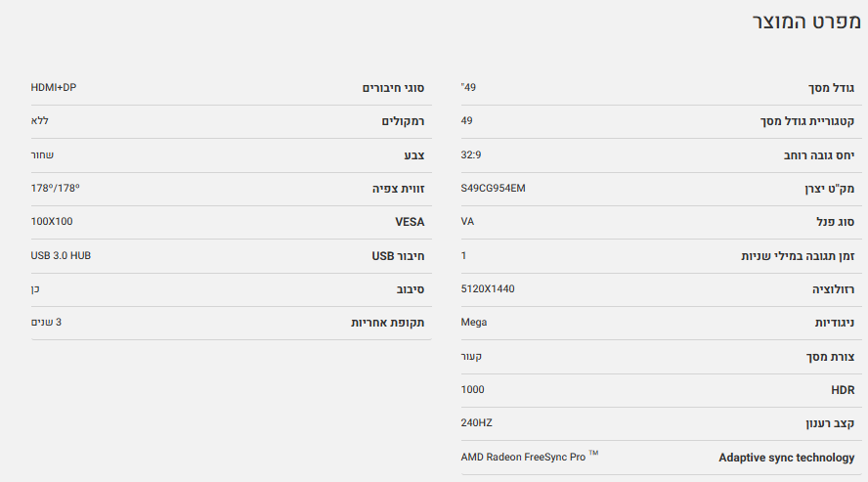Click the 5120X1440 resolution value
The image size is (868, 482).
point(487,289)
